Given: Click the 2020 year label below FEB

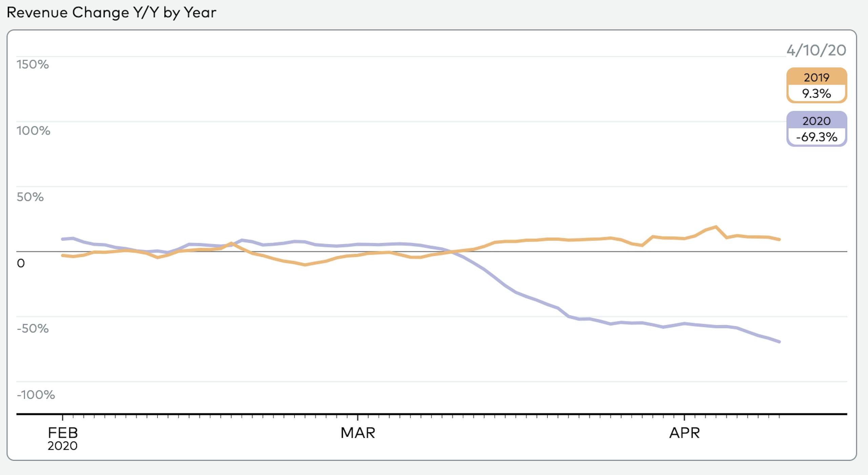Looking at the screenshot, I should pos(62,446).
